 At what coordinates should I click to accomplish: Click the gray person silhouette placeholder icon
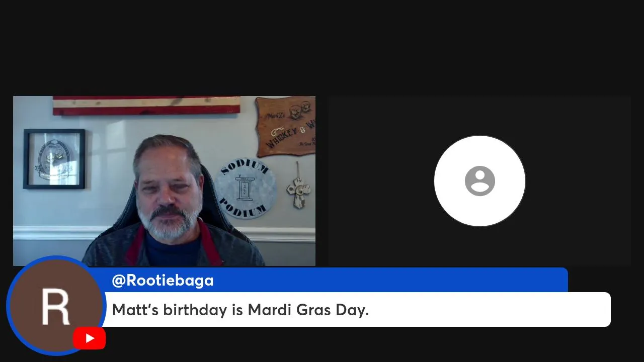[x=479, y=181]
